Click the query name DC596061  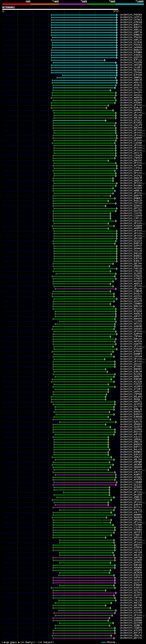click(x=8, y=8)
